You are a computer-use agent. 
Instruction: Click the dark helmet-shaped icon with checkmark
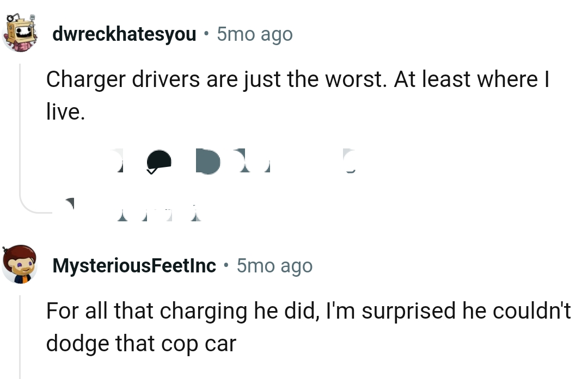158,162
